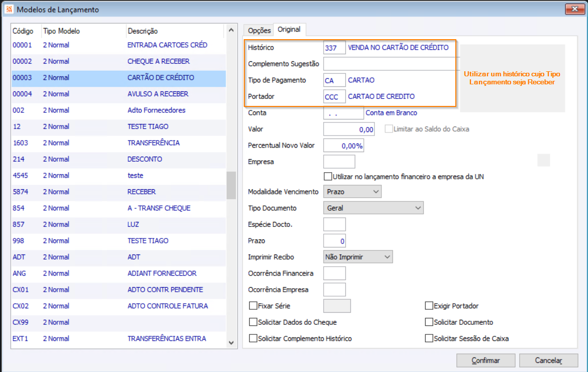Click the Histórico code field
588x372 pixels.
[x=334, y=48]
